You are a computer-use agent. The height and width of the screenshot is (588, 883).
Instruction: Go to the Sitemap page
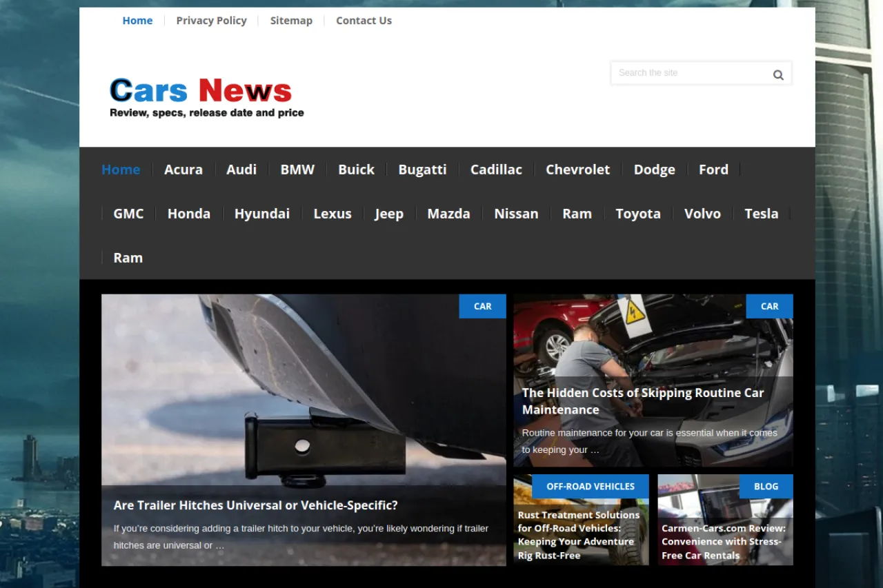click(x=291, y=21)
